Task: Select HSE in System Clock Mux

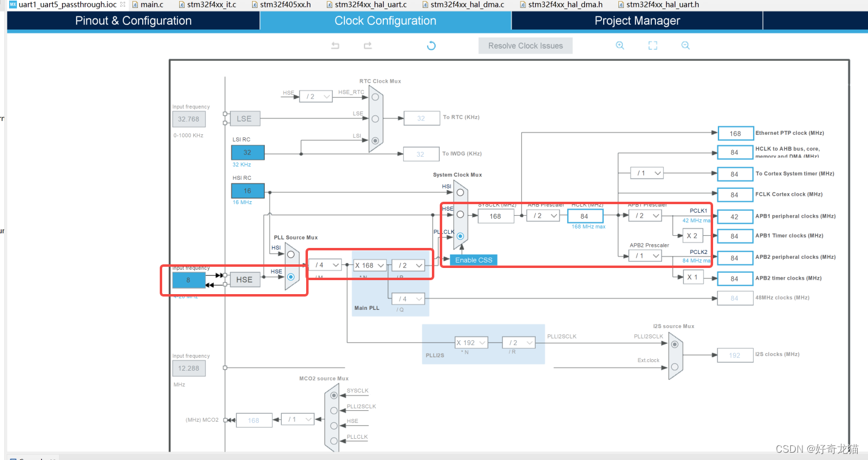Action: point(460,214)
